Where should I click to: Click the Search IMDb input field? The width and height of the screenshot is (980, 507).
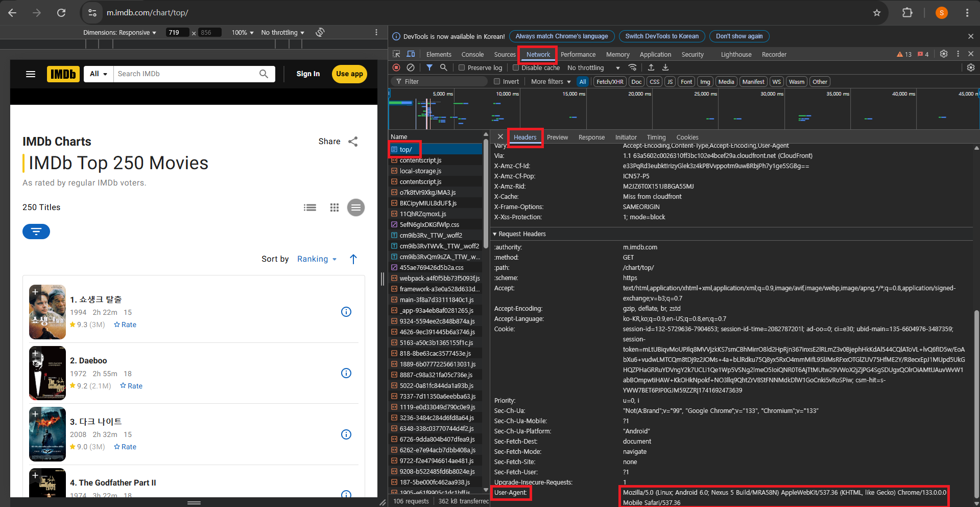tap(186, 74)
